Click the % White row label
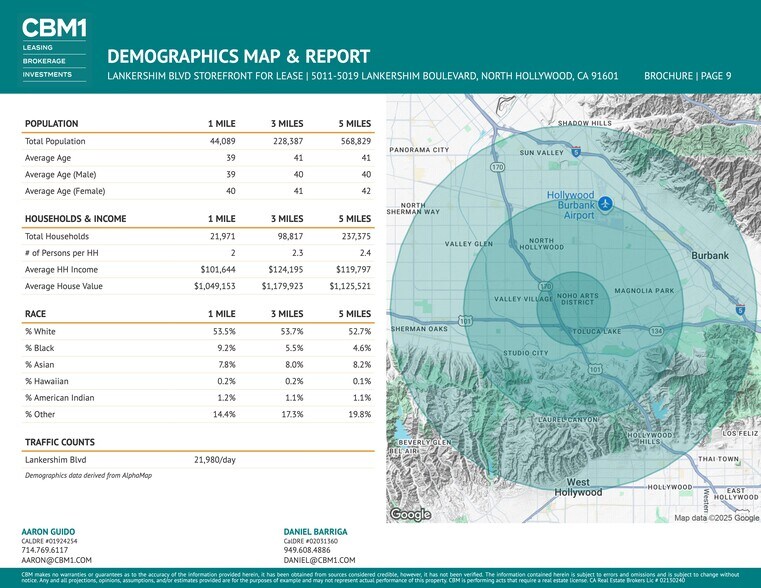Screen dimensions: 761x588 40,331
